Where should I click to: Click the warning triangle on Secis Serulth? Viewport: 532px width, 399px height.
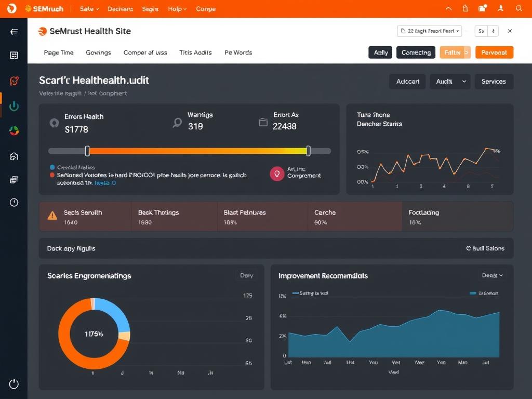(x=52, y=216)
